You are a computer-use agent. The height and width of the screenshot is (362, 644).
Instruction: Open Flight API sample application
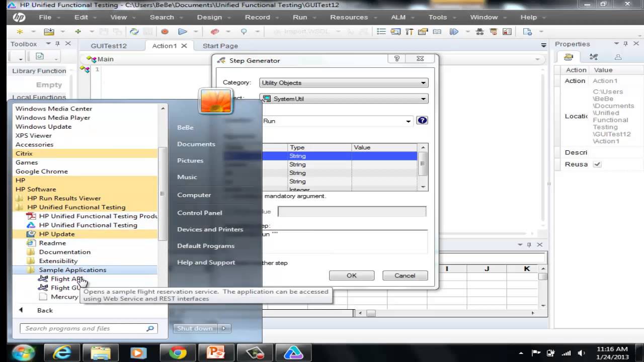66,279
